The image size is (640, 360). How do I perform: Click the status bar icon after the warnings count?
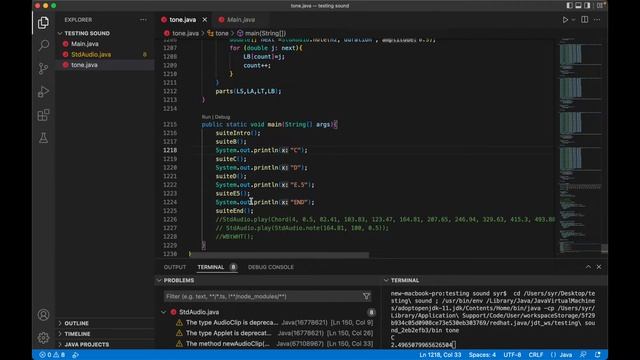76,355
